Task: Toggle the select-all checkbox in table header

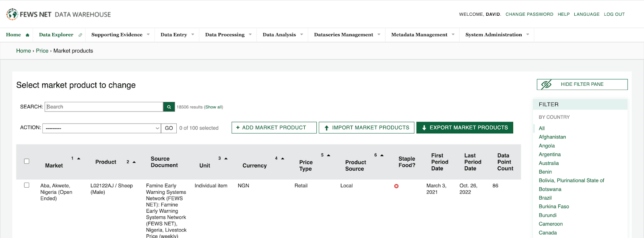Action: pos(27,161)
